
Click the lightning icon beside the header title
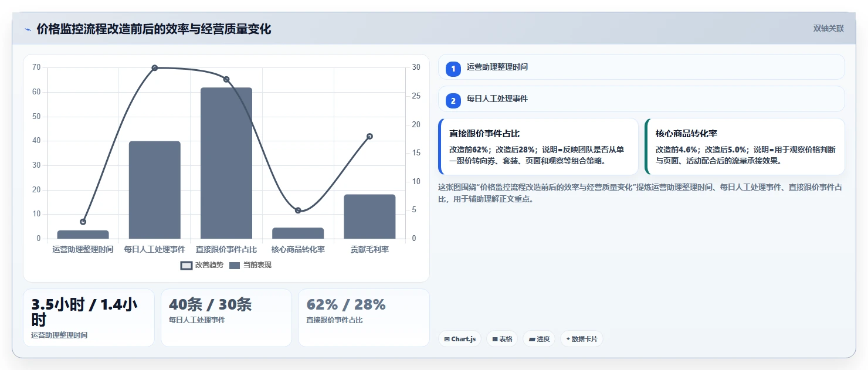pos(28,29)
